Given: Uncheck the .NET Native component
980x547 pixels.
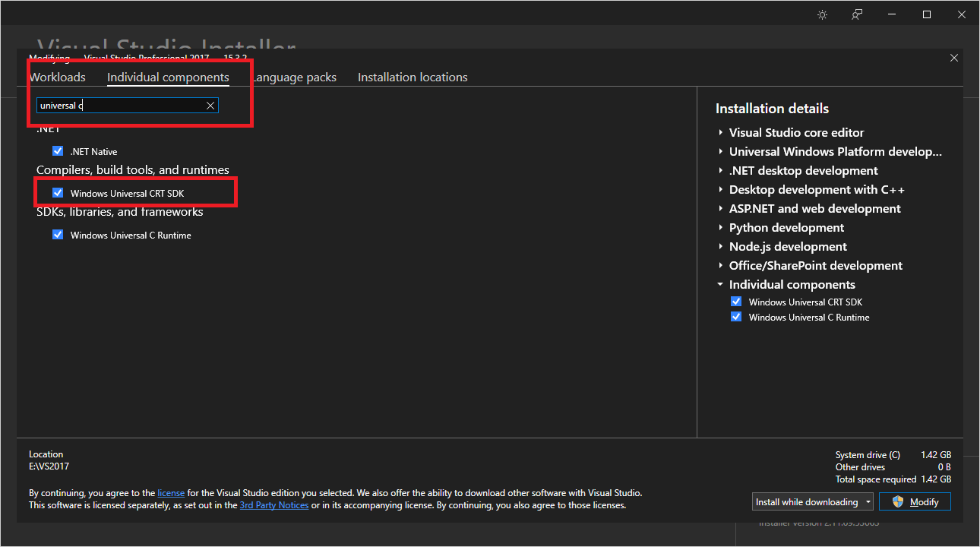Looking at the screenshot, I should [x=58, y=150].
